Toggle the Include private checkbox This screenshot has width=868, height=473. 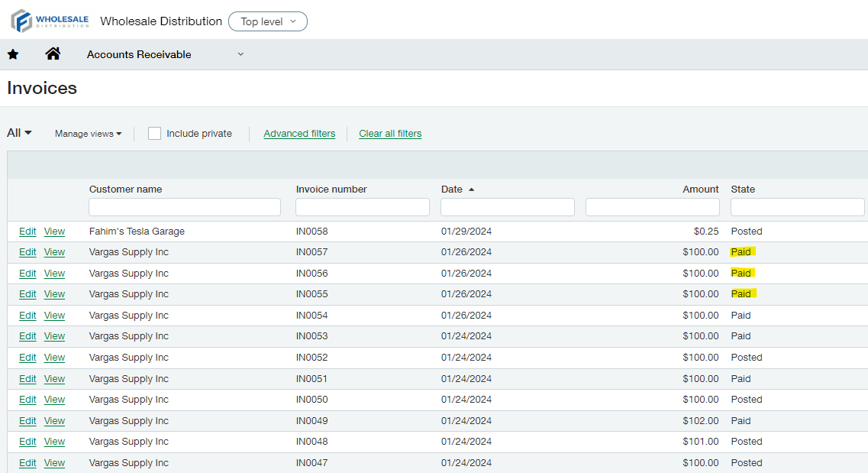(x=155, y=133)
